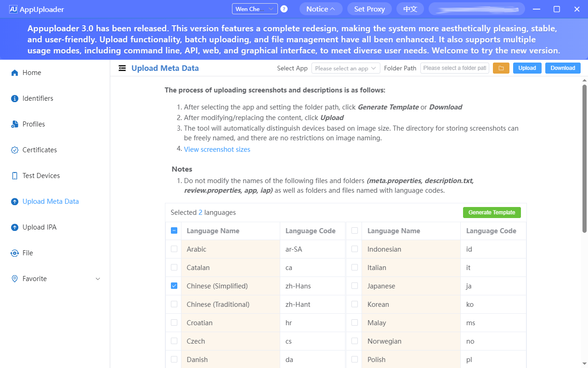The image size is (588, 368).
Task: Switch language with 中文 button
Action: click(410, 9)
